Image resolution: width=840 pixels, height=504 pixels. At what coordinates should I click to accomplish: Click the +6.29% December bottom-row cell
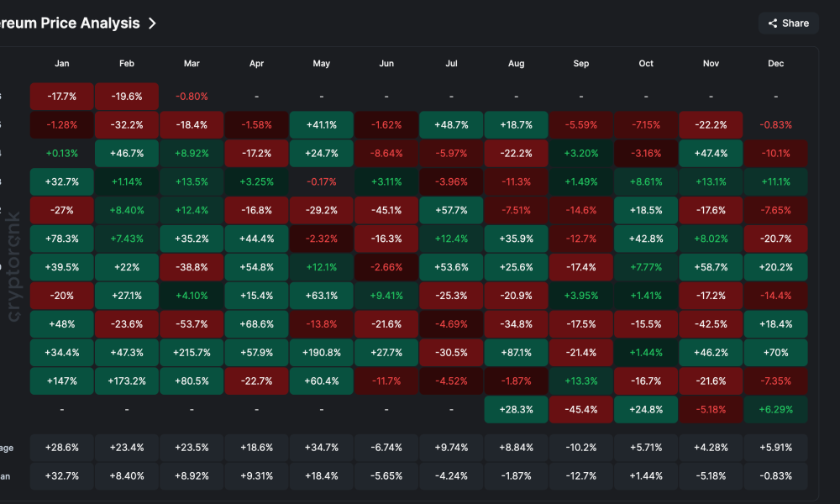(x=775, y=410)
